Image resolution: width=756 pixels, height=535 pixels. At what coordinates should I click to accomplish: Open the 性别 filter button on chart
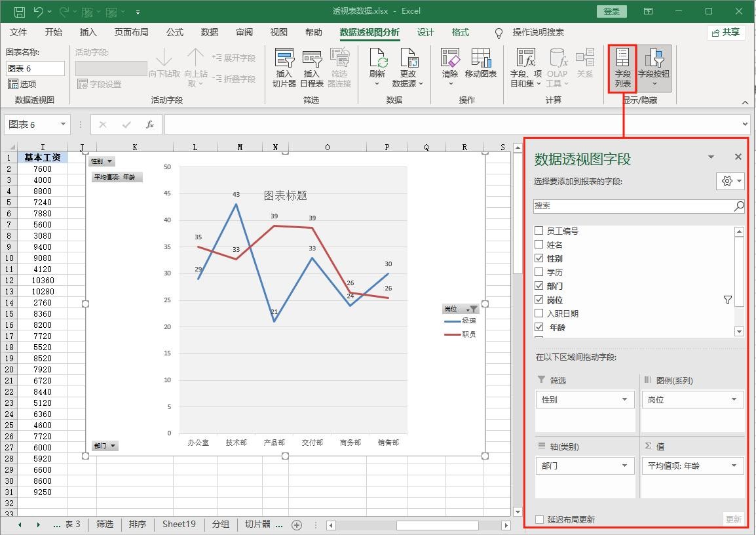point(102,161)
